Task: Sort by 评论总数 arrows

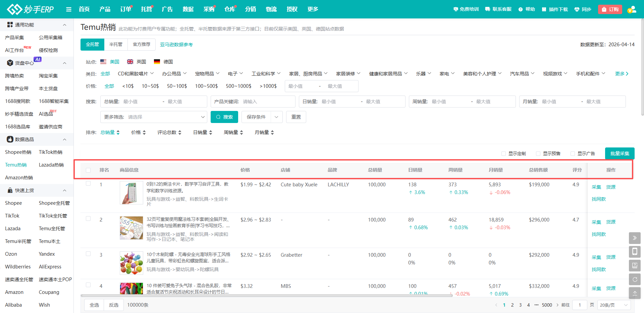Action: (180, 133)
